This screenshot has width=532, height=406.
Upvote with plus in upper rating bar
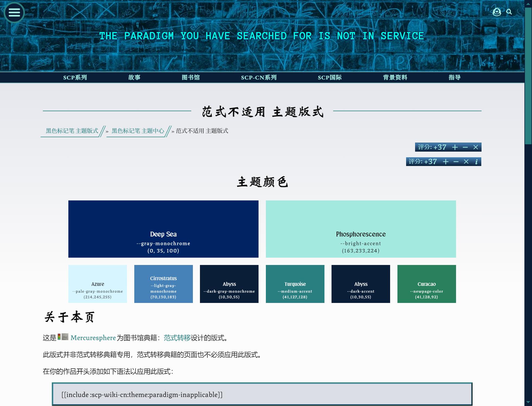[x=455, y=147]
